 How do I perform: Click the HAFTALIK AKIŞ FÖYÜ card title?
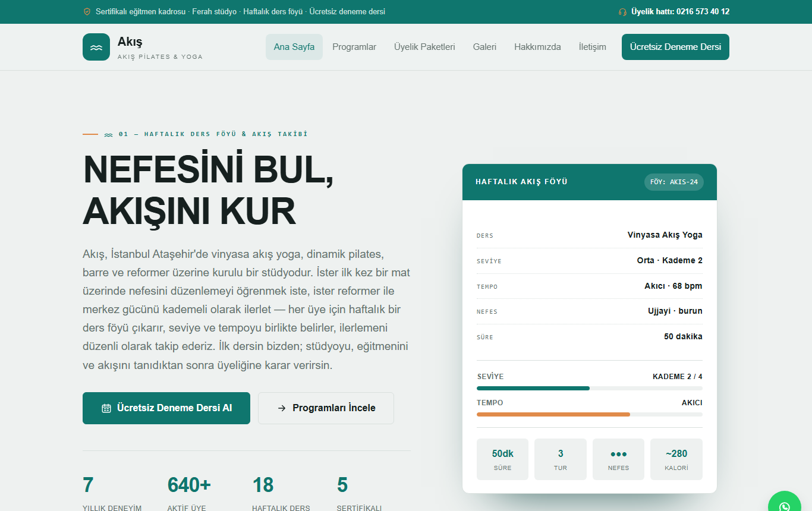pyautogui.click(x=521, y=182)
